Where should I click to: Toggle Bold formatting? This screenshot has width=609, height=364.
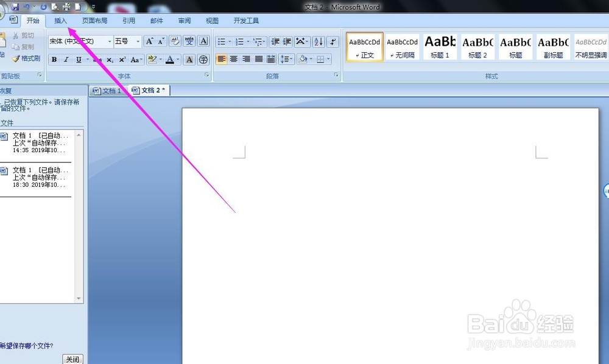tap(54, 60)
